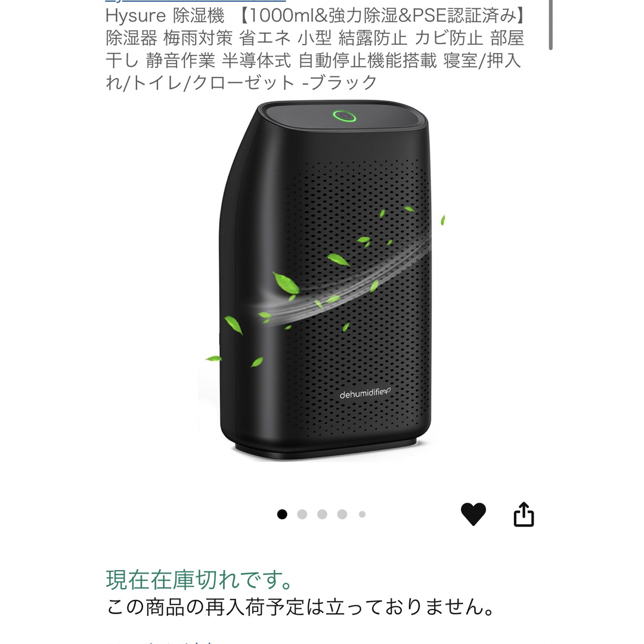Click the 'dehumidifier' logo text on the unit
Viewport: 644px width, 644px height.
(365, 394)
